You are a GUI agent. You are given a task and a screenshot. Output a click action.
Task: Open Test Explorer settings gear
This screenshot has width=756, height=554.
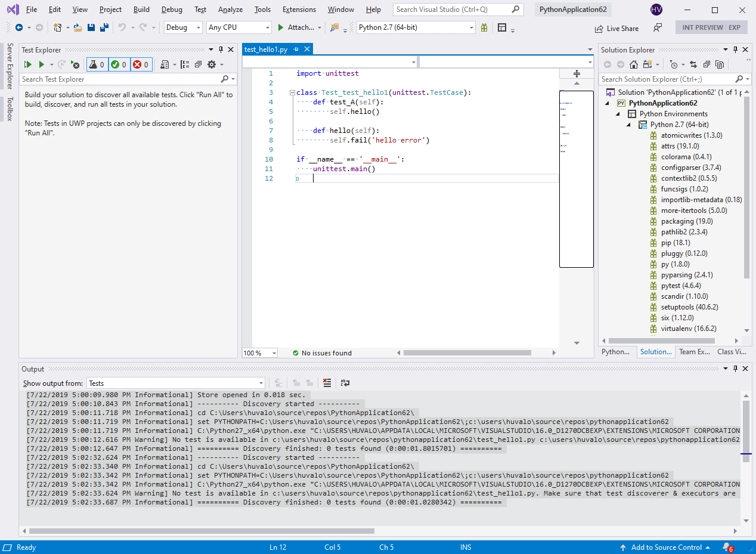[x=211, y=64]
